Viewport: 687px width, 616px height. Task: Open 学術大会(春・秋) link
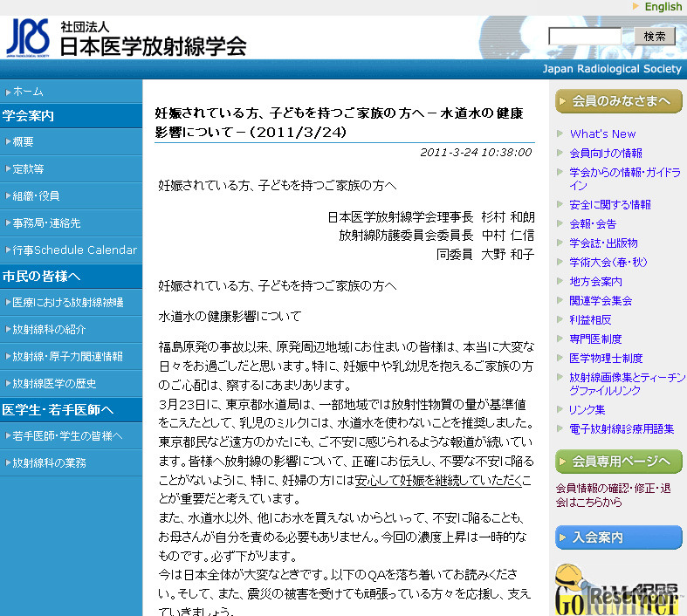click(x=608, y=263)
